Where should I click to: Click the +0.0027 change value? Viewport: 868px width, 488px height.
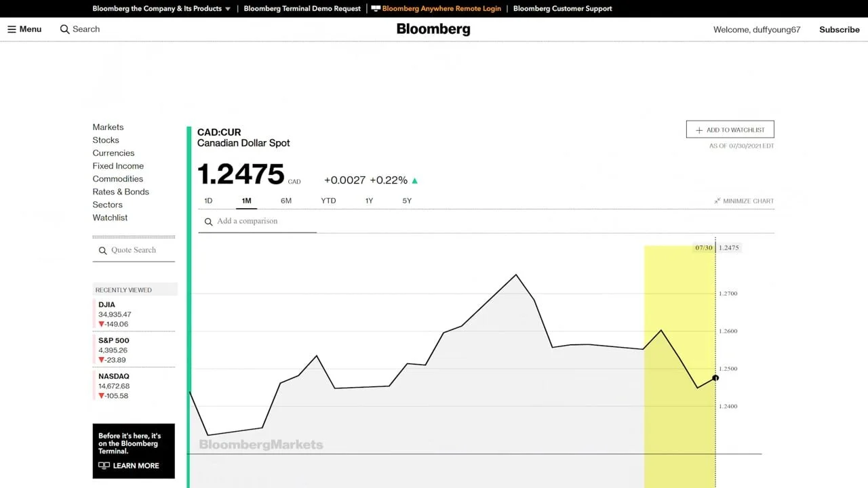point(344,180)
